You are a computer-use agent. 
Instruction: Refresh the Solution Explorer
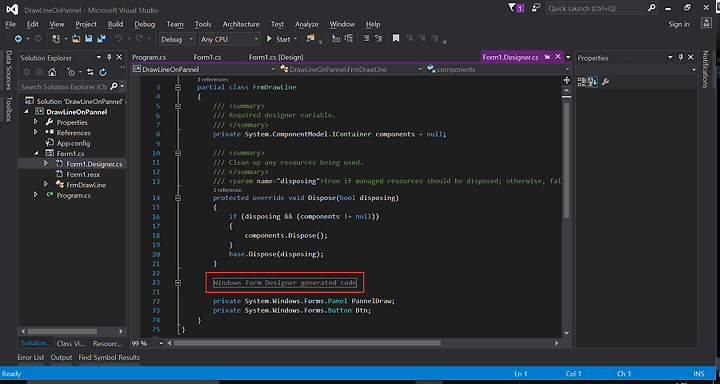click(x=103, y=72)
